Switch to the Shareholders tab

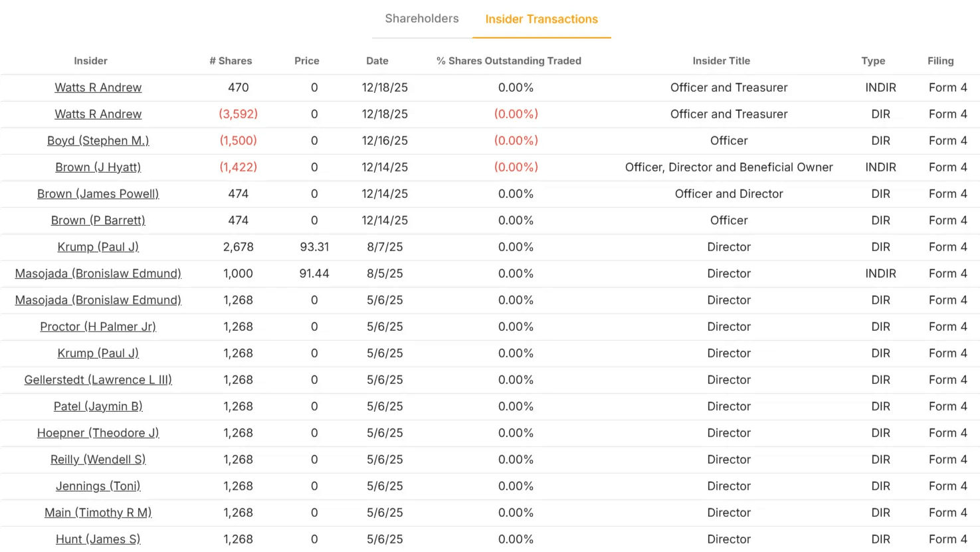422,19
